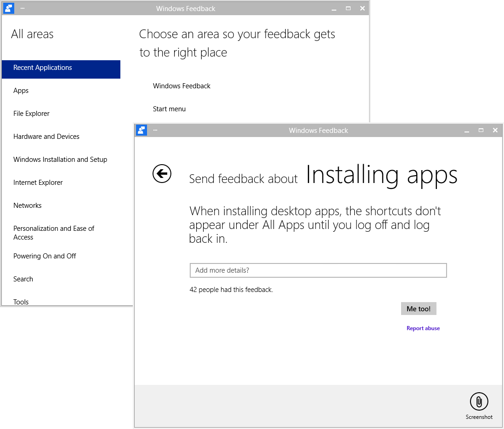This screenshot has height=429, width=504.
Task: Click the Windows Feedback app icon in the front window
Action: [142, 130]
